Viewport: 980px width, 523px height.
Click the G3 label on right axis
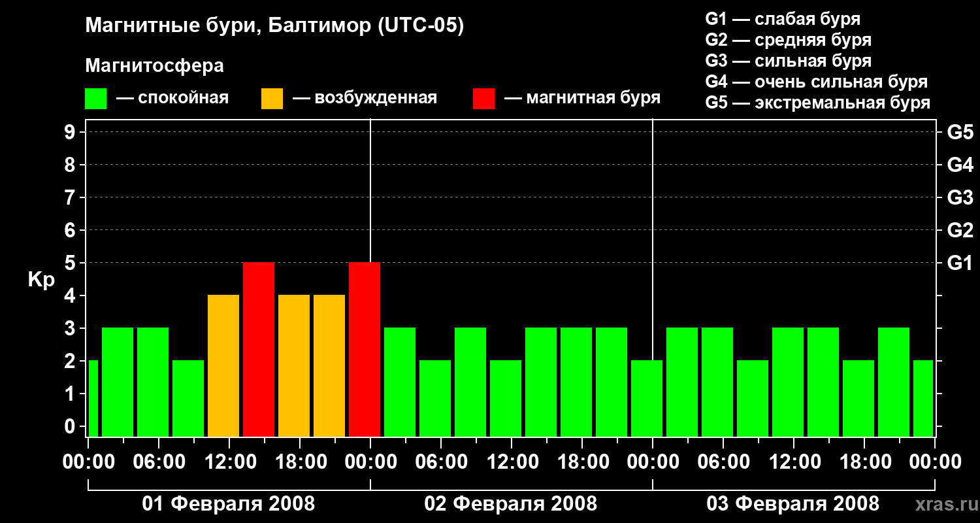[960, 198]
